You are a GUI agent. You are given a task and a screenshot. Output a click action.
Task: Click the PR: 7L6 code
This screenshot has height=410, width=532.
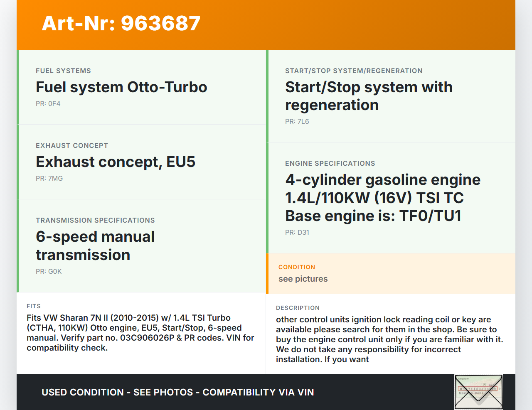[297, 122]
